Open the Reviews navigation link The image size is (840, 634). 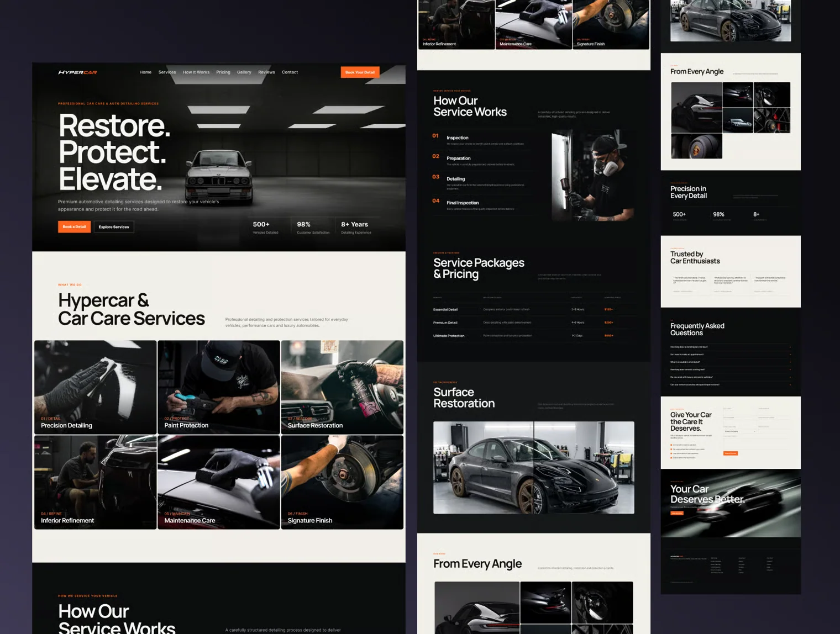[266, 72]
